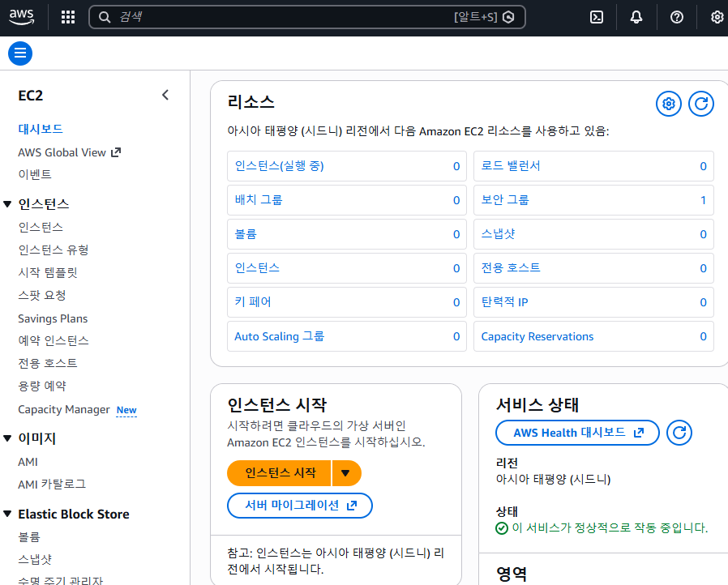Open 예약 인스턴스 in the sidebar
728x585 pixels.
54,340
